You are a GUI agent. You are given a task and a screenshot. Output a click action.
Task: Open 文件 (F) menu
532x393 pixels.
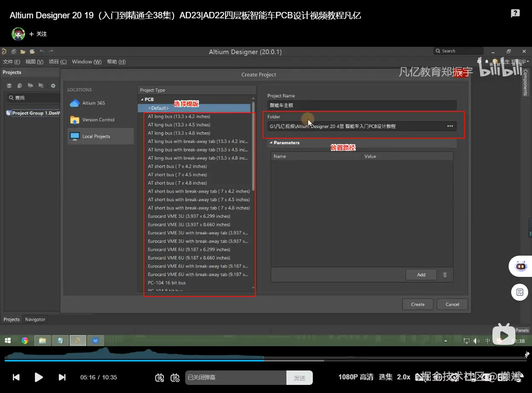(11, 62)
